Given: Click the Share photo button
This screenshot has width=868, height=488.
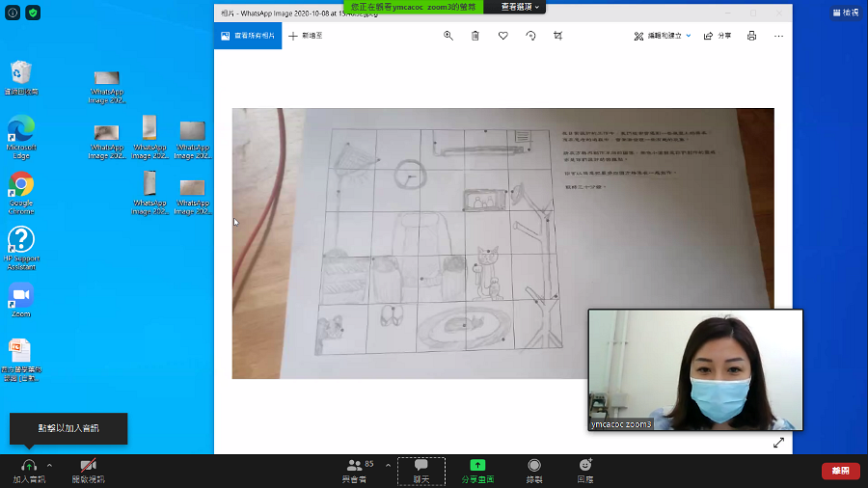Looking at the screenshot, I should click(718, 36).
